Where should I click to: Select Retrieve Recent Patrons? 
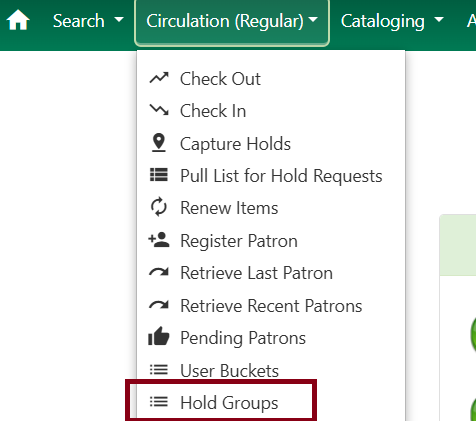pyautogui.click(x=271, y=306)
